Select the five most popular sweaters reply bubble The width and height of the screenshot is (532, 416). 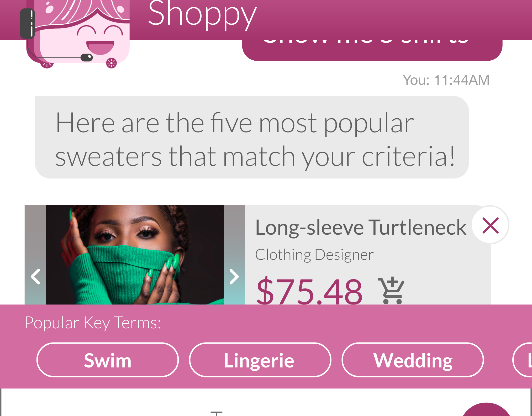coord(252,137)
